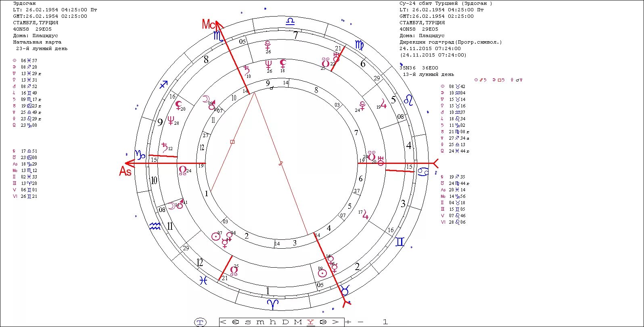Click the aspect summary line above the right planet list

click(x=498, y=80)
